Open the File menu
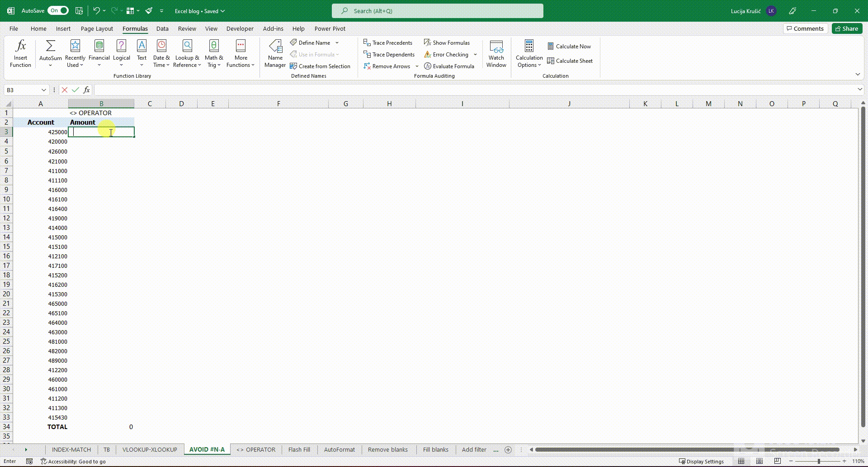The height and width of the screenshot is (467, 868). click(14, 28)
